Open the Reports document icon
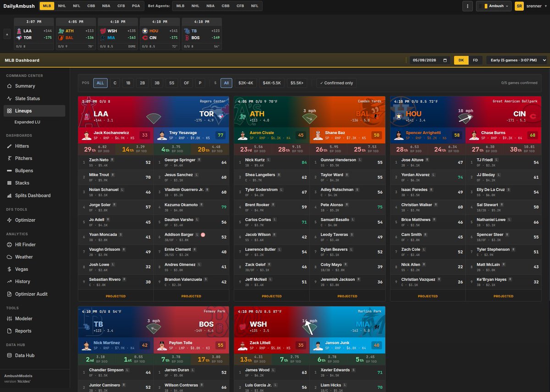This screenshot has height=392, width=550. [x=10, y=331]
